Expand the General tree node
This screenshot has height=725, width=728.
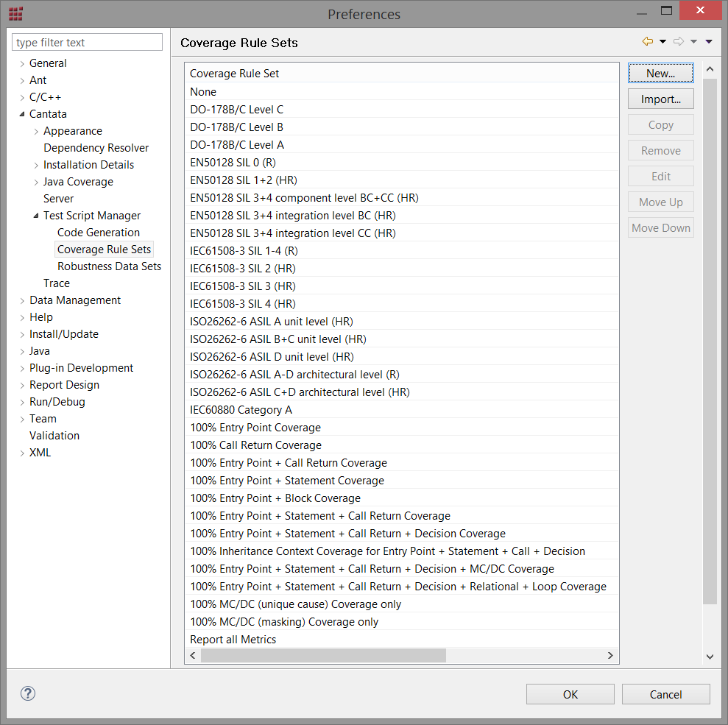point(22,63)
